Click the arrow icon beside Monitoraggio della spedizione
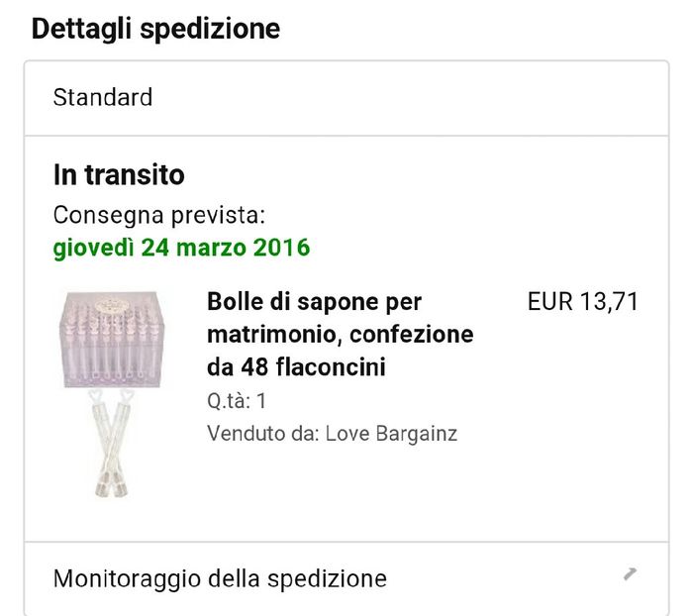 [x=630, y=574]
